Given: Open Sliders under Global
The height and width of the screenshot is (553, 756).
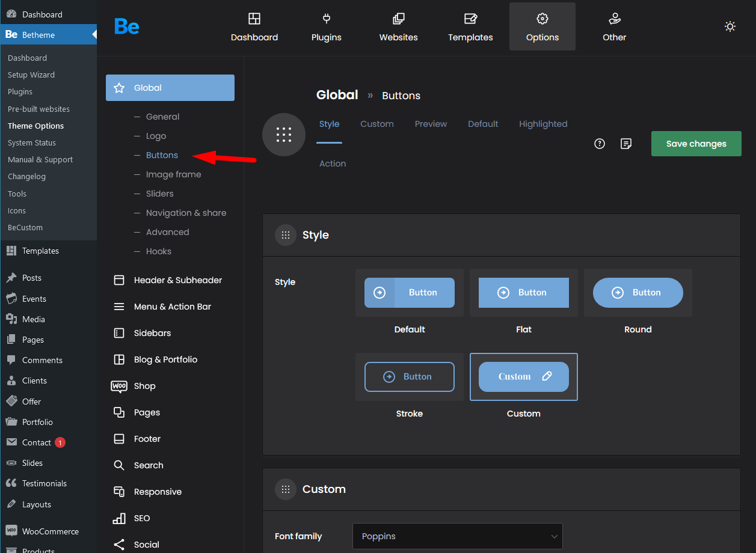Looking at the screenshot, I should (x=160, y=194).
